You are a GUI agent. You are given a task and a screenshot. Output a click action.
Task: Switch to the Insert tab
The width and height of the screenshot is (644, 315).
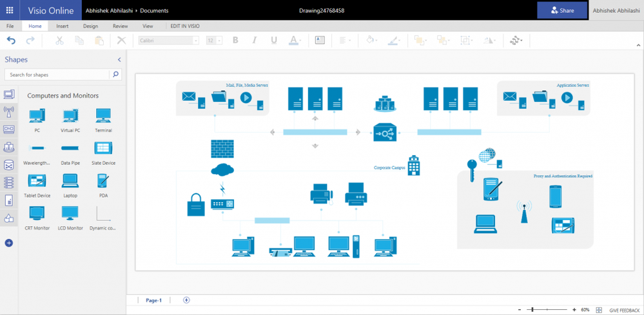coord(63,26)
